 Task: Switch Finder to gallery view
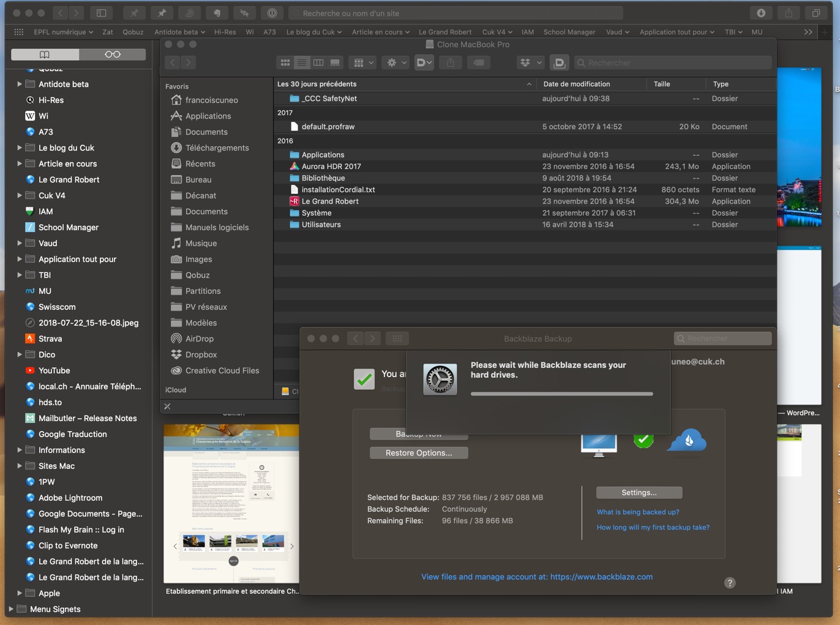[335, 62]
